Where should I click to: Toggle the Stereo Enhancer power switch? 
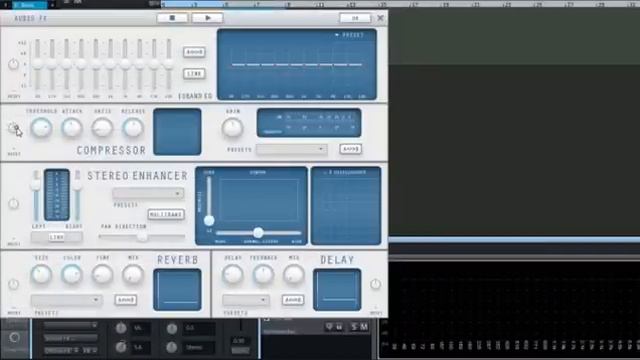pyautogui.click(x=13, y=204)
